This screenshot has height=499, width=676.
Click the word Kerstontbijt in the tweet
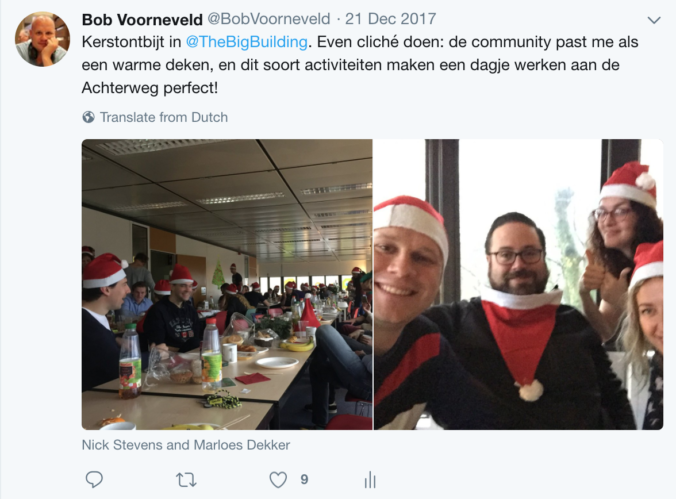(x=123, y=42)
